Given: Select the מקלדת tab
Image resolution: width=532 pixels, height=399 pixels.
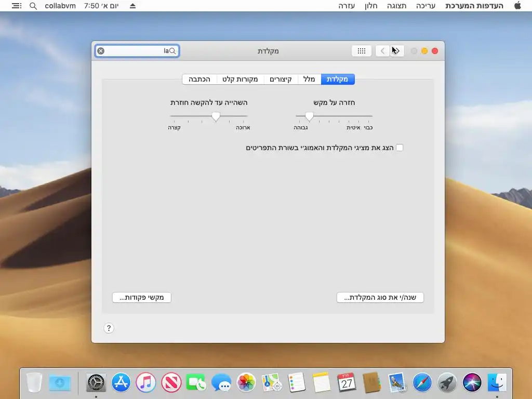Looking at the screenshot, I should [337, 79].
